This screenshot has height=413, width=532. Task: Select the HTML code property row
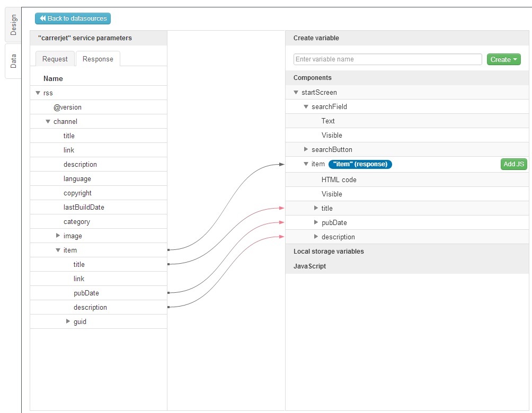pyautogui.click(x=339, y=179)
